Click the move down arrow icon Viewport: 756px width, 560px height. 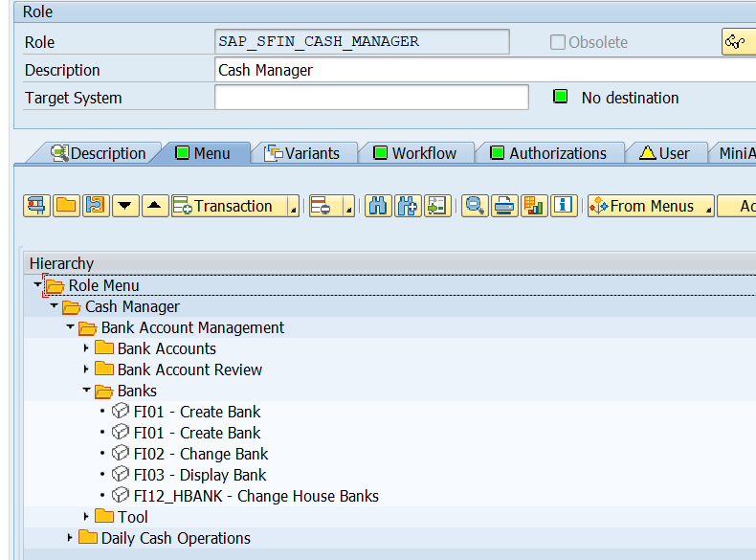125,206
